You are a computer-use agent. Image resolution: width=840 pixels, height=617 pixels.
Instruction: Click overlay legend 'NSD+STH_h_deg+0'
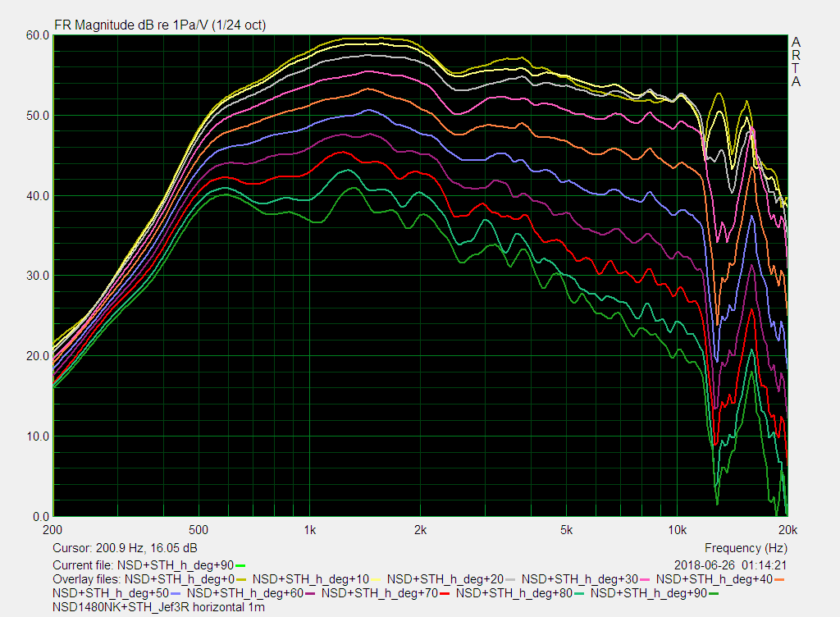pyautogui.click(x=180, y=579)
